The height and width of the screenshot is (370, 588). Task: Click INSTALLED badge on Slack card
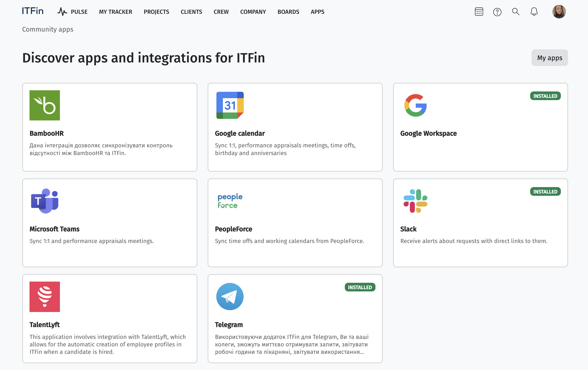tap(545, 192)
